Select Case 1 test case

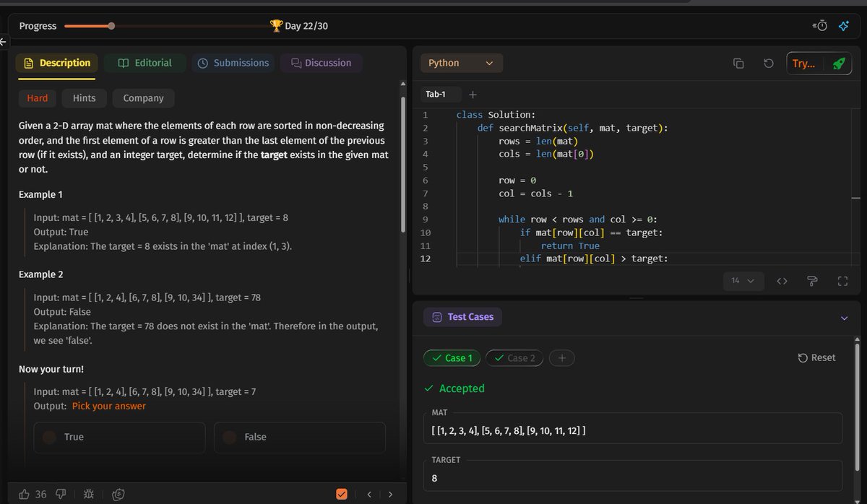[452, 358]
